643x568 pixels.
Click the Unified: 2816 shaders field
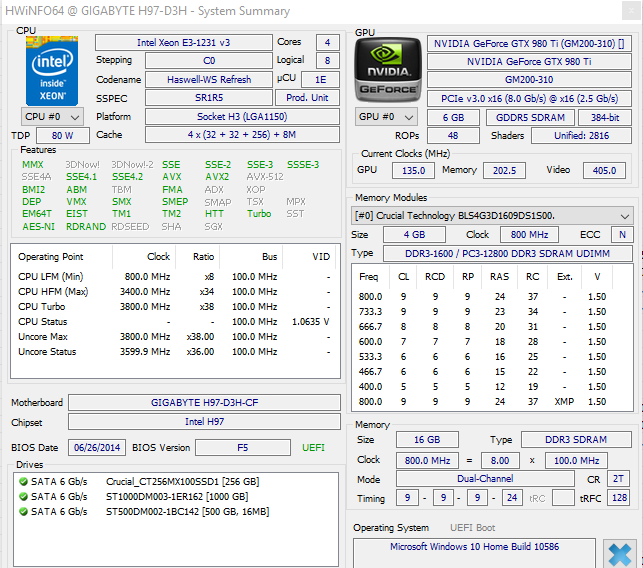click(581, 136)
